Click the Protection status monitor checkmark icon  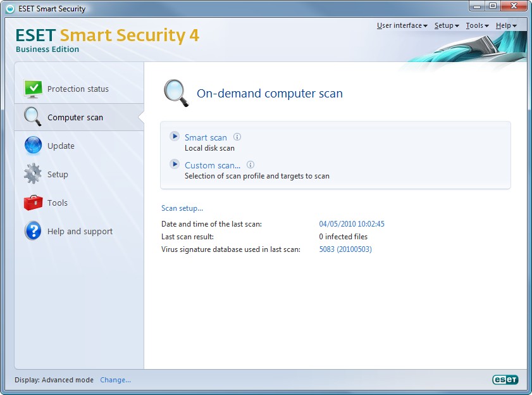[33, 89]
